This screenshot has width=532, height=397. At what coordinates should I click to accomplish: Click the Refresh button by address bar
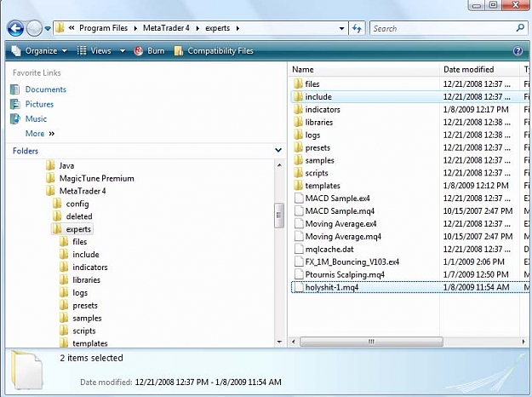(357, 28)
